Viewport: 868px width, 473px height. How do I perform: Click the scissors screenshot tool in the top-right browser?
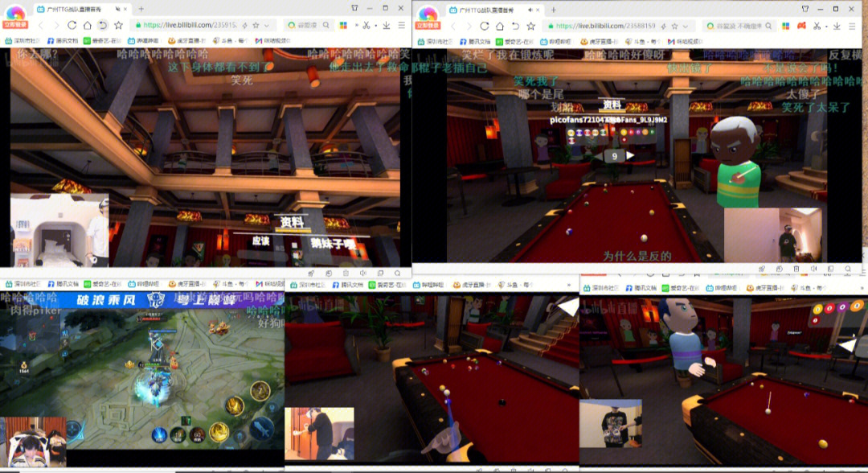pyautogui.click(x=817, y=26)
